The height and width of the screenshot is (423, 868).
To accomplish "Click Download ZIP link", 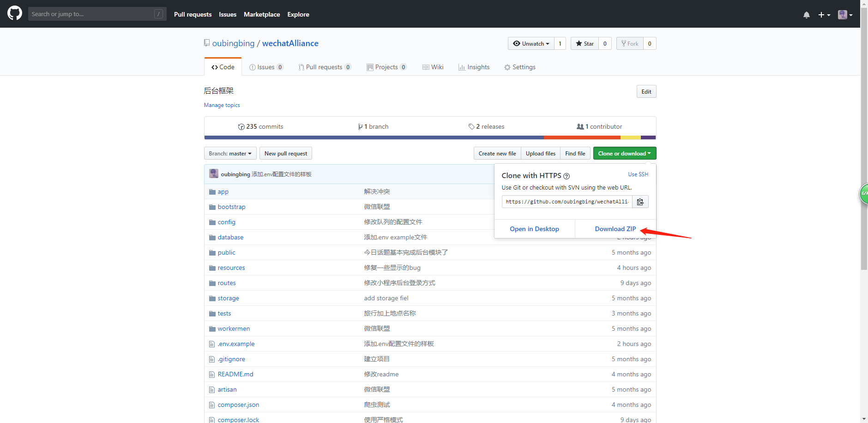I will pos(615,229).
